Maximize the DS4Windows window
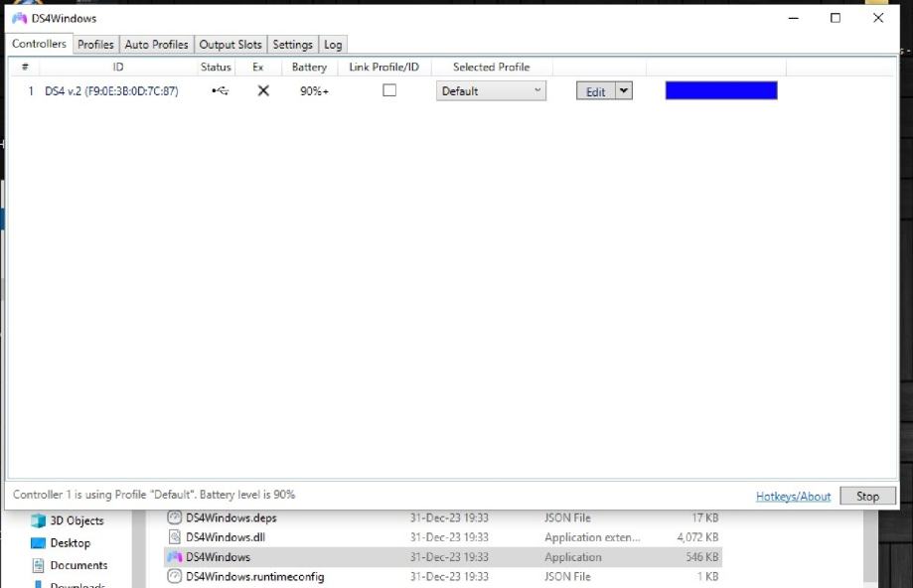 tap(836, 18)
